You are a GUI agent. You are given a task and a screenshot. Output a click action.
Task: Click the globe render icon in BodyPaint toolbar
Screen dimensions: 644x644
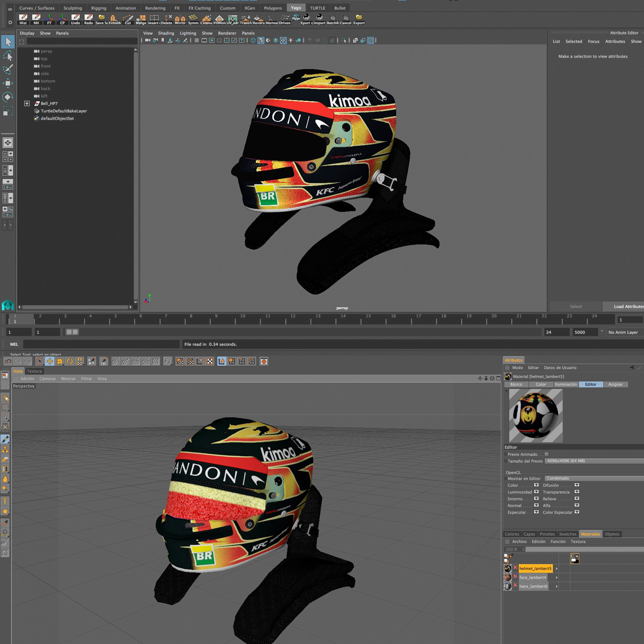tap(264, 361)
